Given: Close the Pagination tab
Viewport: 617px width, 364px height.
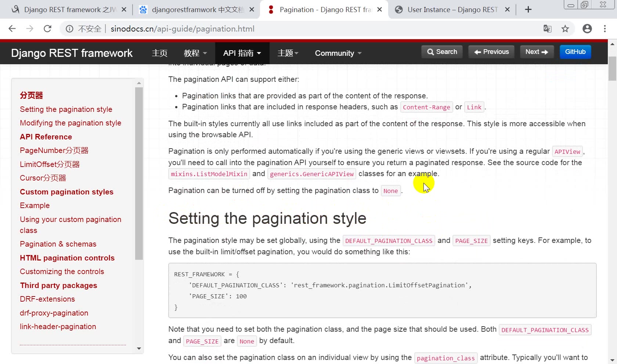Looking at the screenshot, I should 379,10.
